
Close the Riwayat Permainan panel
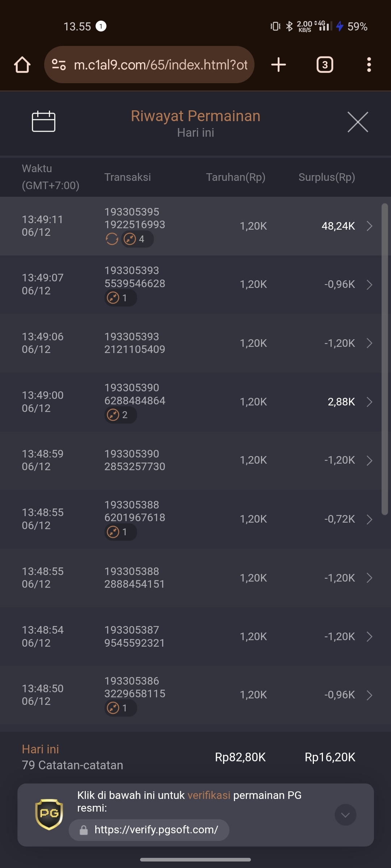(358, 122)
